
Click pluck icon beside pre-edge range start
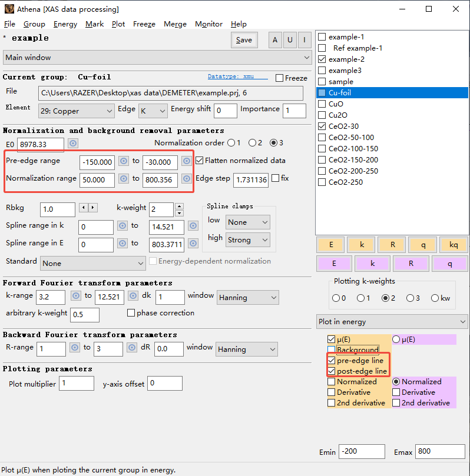point(124,161)
